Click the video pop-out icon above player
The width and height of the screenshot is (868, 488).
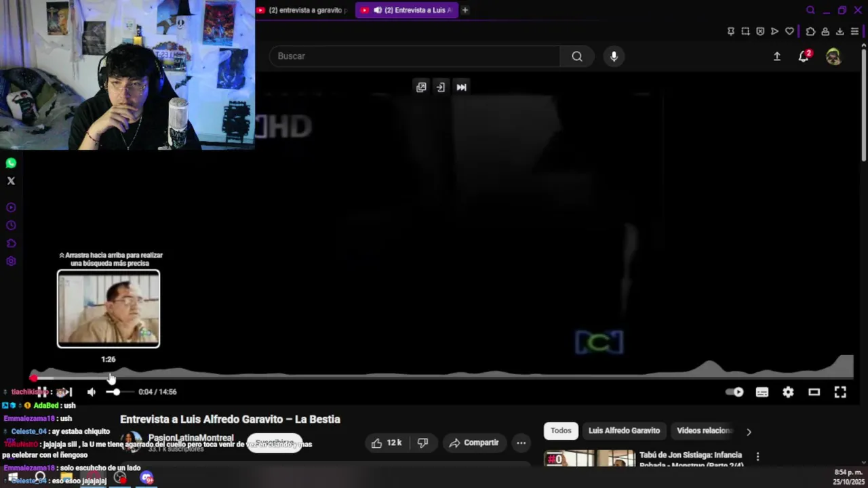click(x=421, y=87)
